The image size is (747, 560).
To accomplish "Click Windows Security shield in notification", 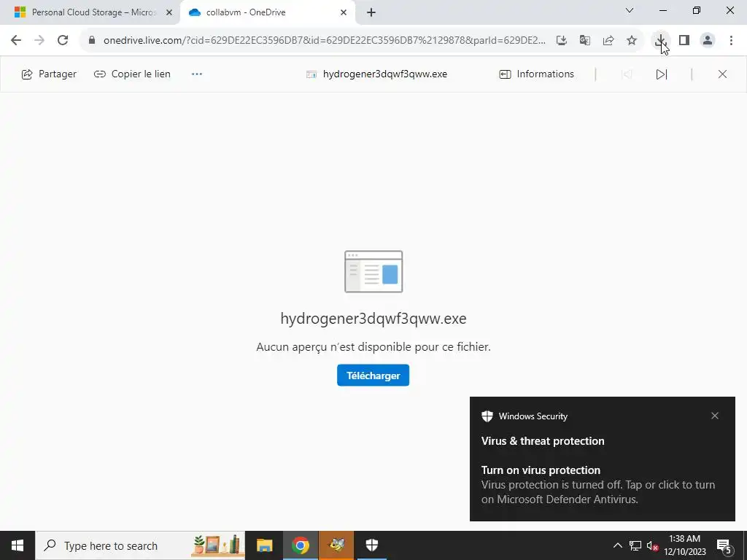I will pos(487,416).
